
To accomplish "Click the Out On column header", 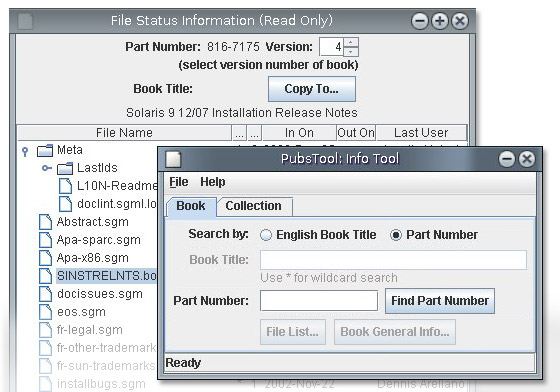I will pyautogui.click(x=356, y=133).
